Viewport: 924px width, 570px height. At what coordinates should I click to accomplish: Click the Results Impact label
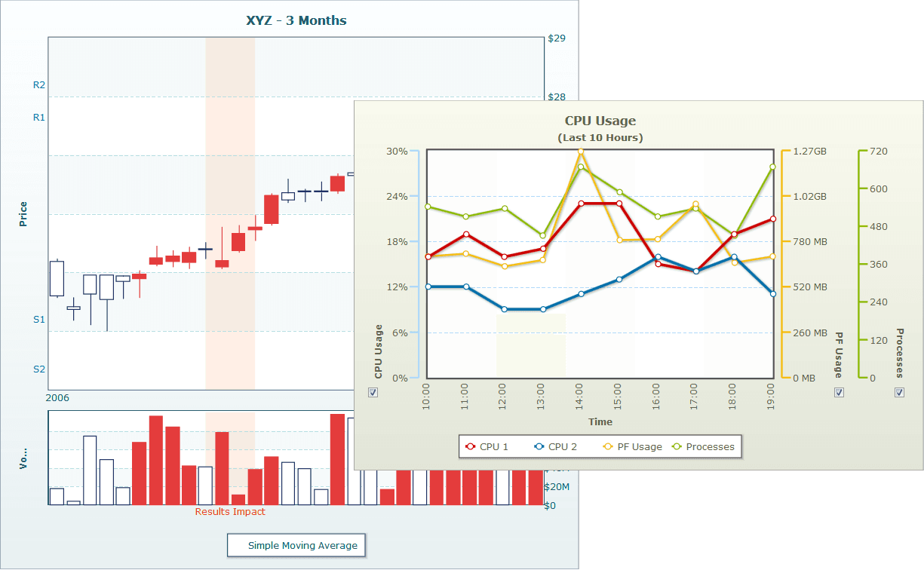(230, 512)
